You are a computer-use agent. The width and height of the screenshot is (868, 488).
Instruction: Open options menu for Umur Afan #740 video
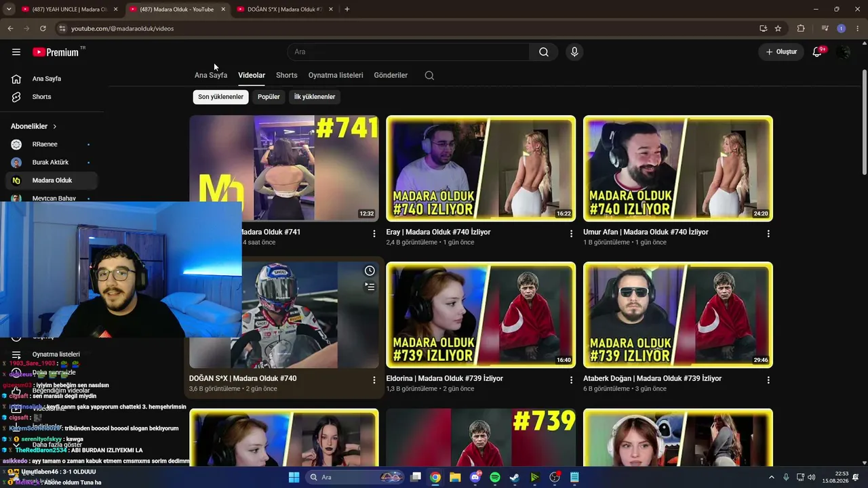tap(768, 234)
